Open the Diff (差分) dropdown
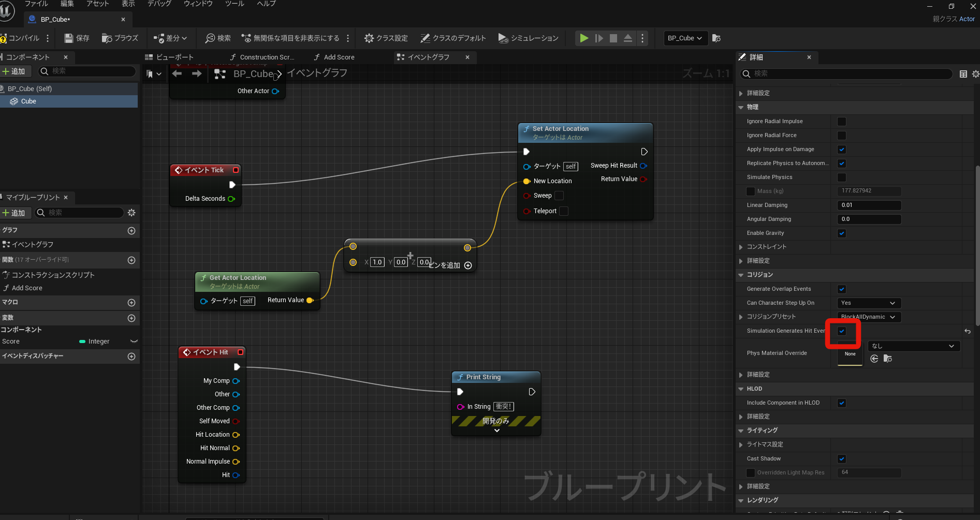Image resolution: width=980 pixels, height=520 pixels. click(x=170, y=38)
